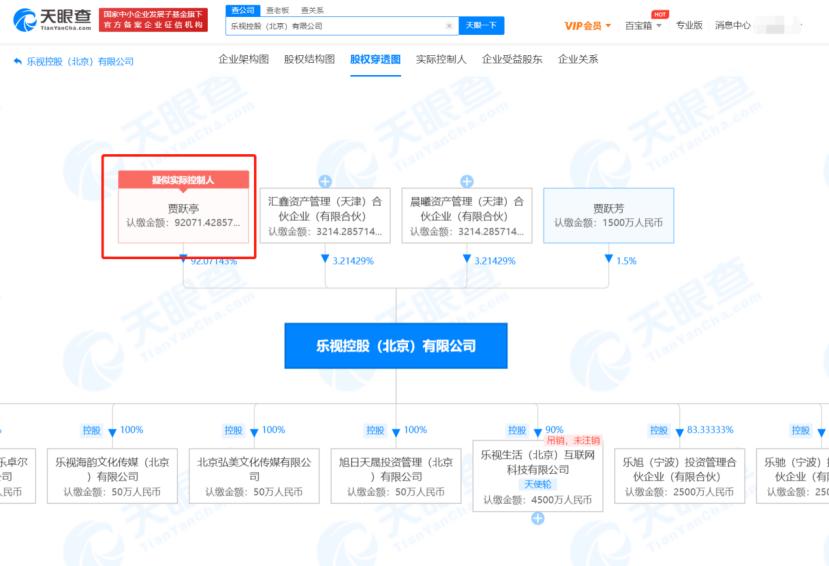Expand 晨曦资产管理 node with plus icon

point(467,181)
